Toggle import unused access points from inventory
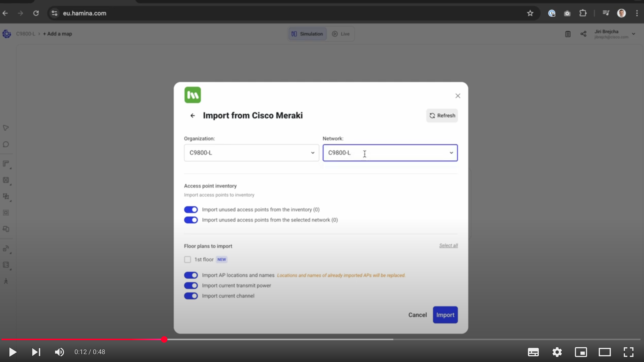The image size is (644, 362). point(191,210)
